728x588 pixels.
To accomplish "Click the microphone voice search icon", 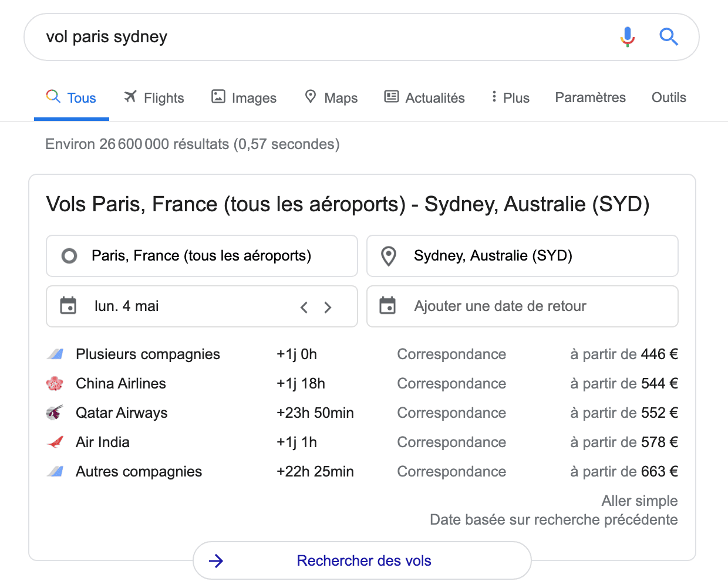I will (628, 37).
